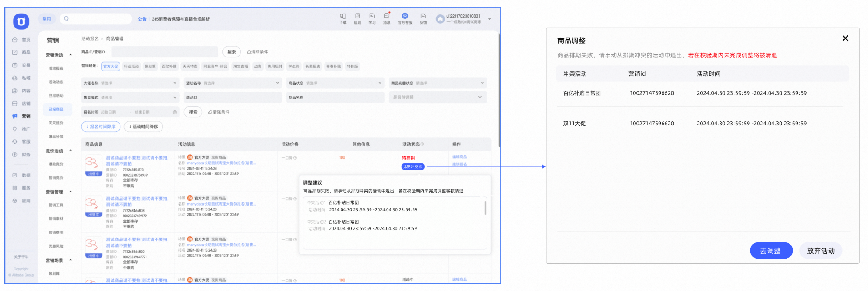Image resolution: width=868 pixels, height=291 pixels.
Task: Open 营销工具 in marketing submenu
Action: point(56,205)
